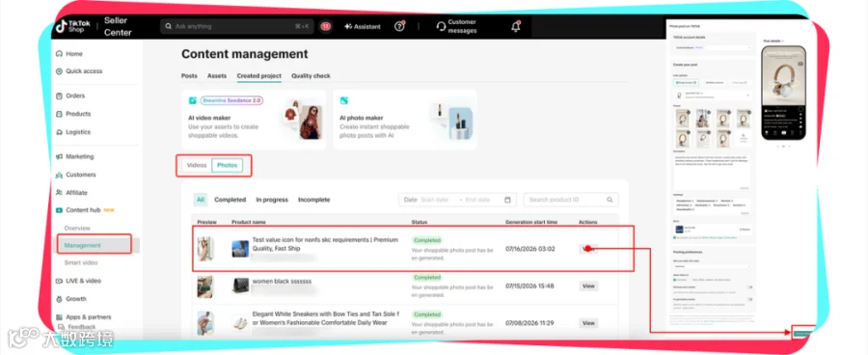Click View for women black product
The width and height of the screenshot is (868, 355).
[x=588, y=286]
